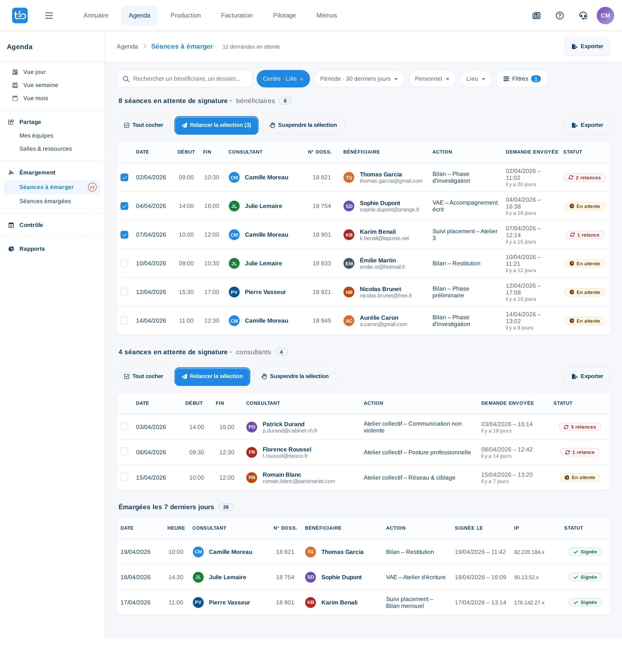The width and height of the screenshot is (622, 672).
Task: Check the 12/04/2026 Nicolas Brunet row
Action: pyautogui.click(x=125, y=291)
